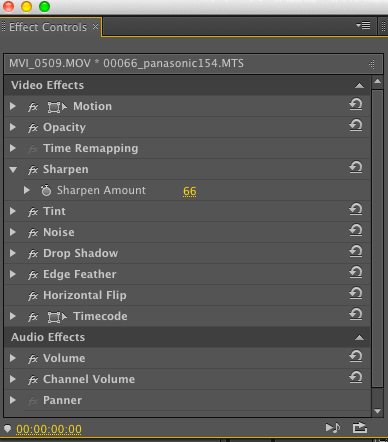This screenshot has height=442, width=388.
Task: Reset the Channel Volume effect
Action: click(x=356, y=378)
